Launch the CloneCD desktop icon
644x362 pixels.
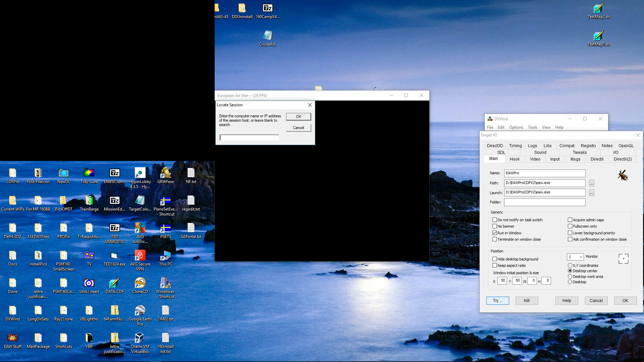tap(140, 286)
